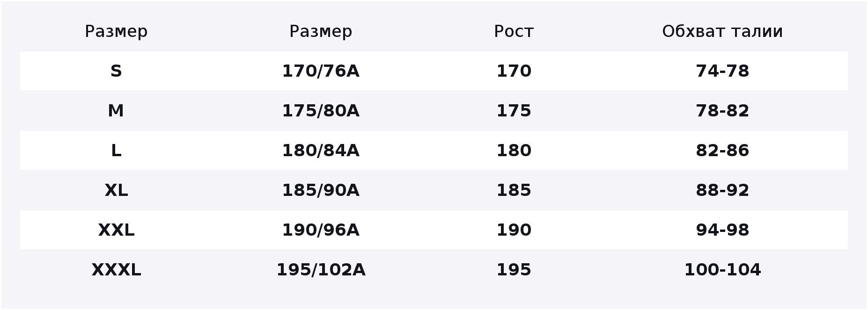Image resolution: width=868 pixels, height=310 pixels.
Task: Click the first Размер column header
Action: coord(116,31)
